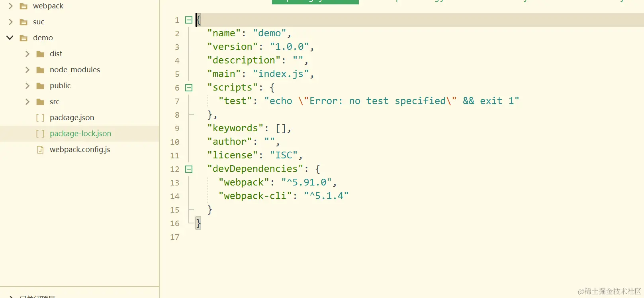
Task: Click the "author" key on line 10
Action: (230, 142)
